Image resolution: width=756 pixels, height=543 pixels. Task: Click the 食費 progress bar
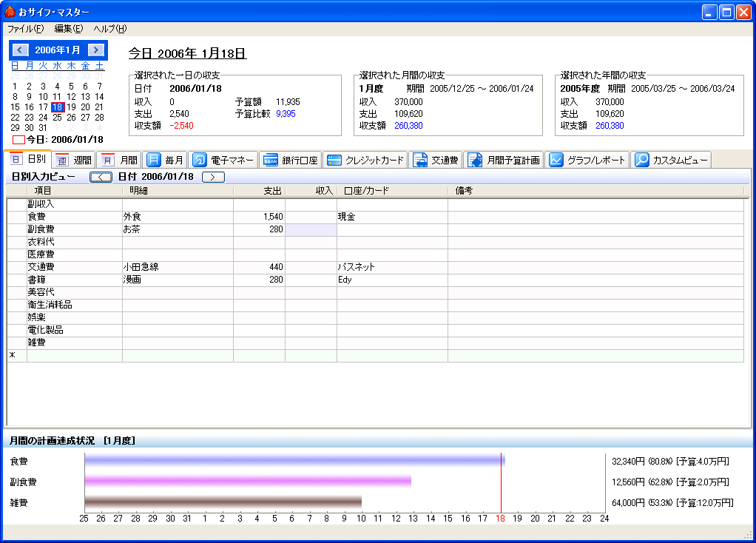point(294,461)
